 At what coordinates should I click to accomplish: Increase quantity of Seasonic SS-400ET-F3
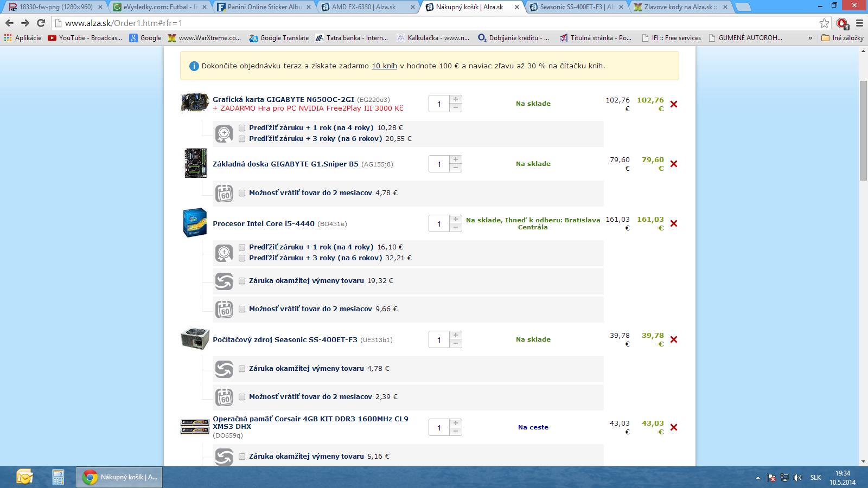(456, 336)
